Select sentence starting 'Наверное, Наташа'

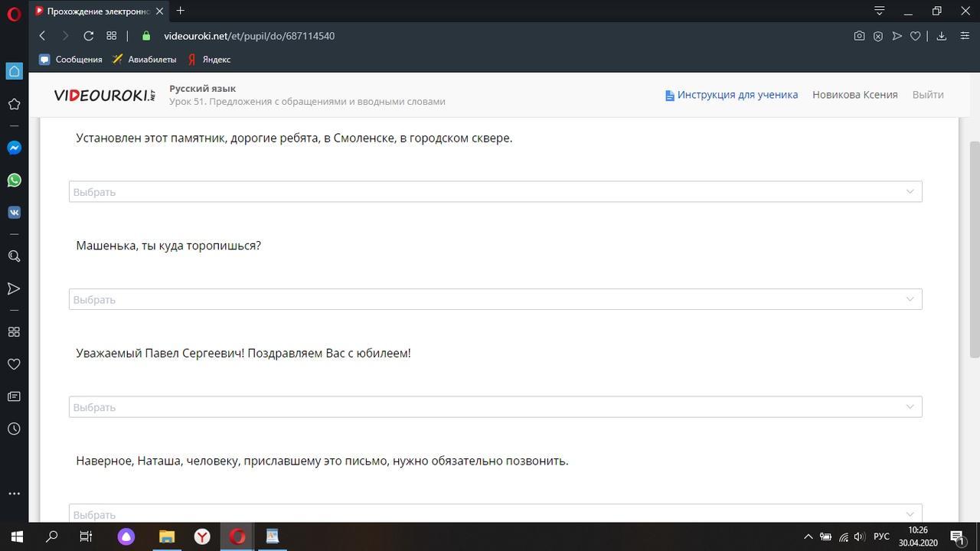click(322, 461)
